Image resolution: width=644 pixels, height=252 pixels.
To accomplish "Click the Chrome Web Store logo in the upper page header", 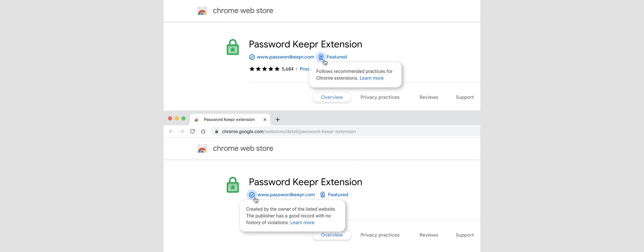I will [x=202, y=11].
